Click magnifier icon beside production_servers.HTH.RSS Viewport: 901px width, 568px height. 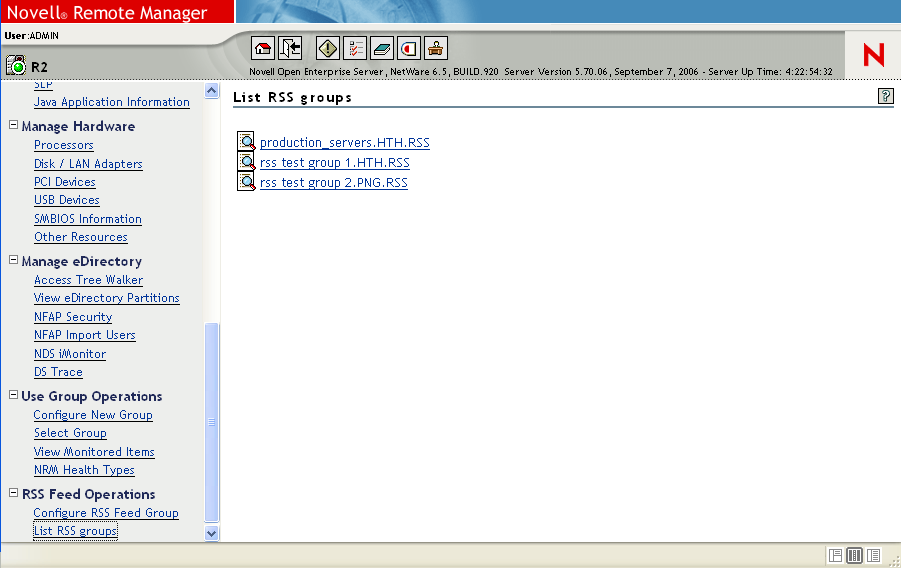coord(247,141)
